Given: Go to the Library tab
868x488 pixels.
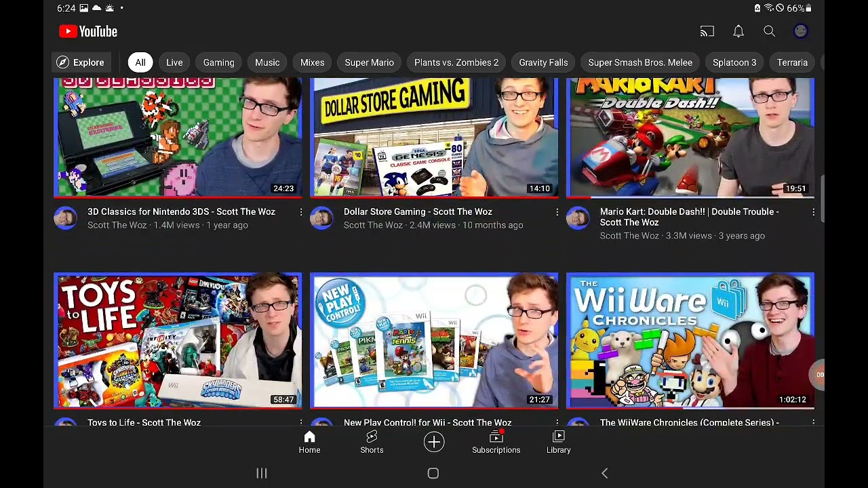Looking at the screenshot, I should tap(559, 442).
